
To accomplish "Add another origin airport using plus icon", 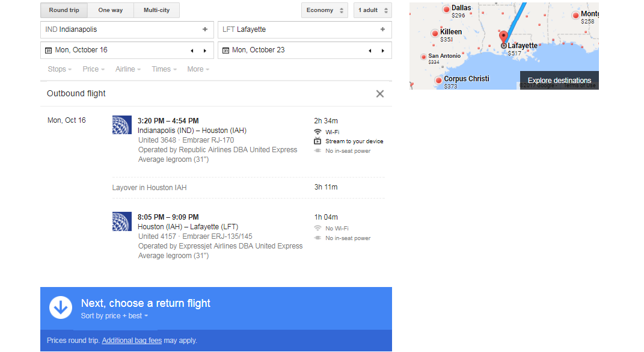I will [x=205, y=29].
